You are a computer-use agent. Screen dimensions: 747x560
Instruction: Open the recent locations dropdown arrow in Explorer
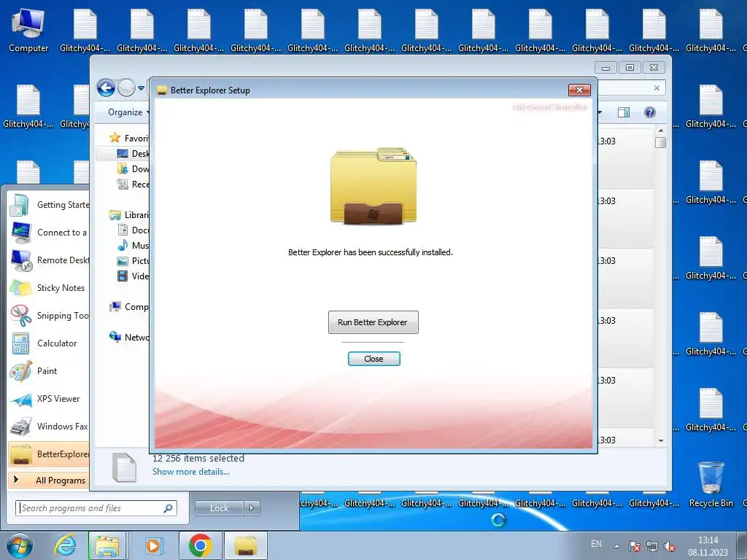(x=141, y=88)
